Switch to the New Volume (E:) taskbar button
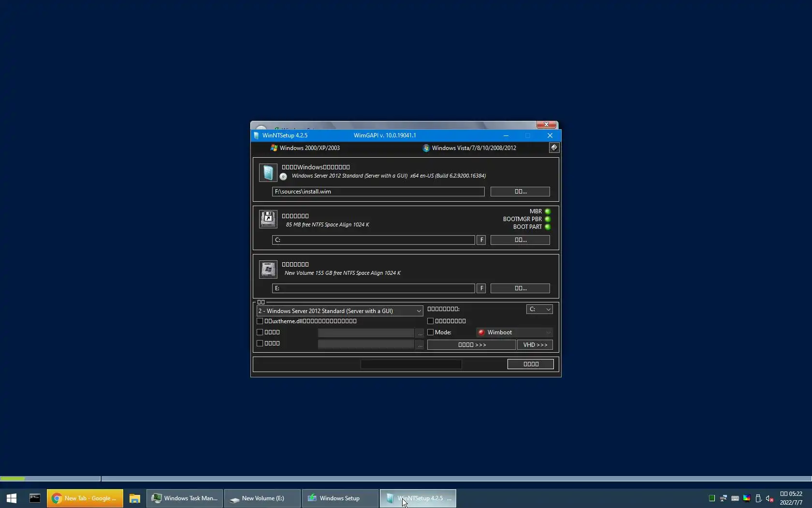Viewport: 812px width, 508px height. (x=262, y=498)
